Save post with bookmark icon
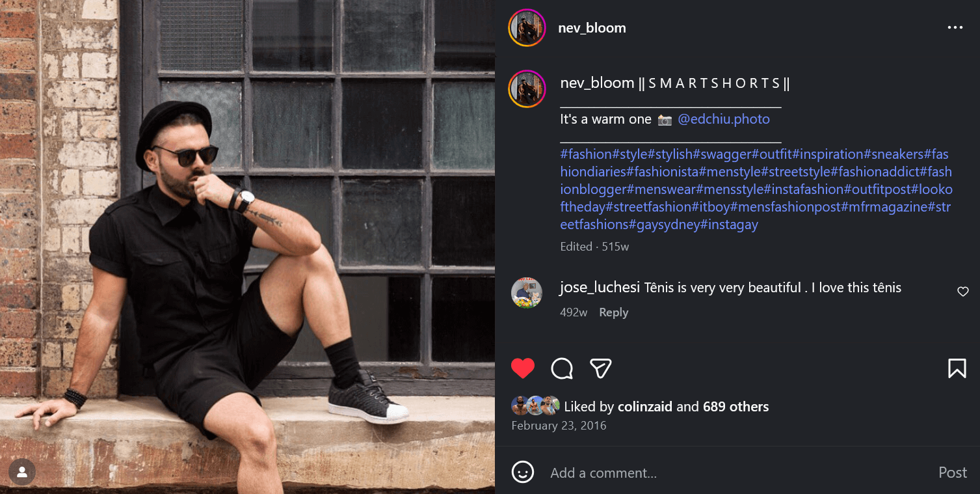Viewport: 980px width, 494px height. coord(957,368)
